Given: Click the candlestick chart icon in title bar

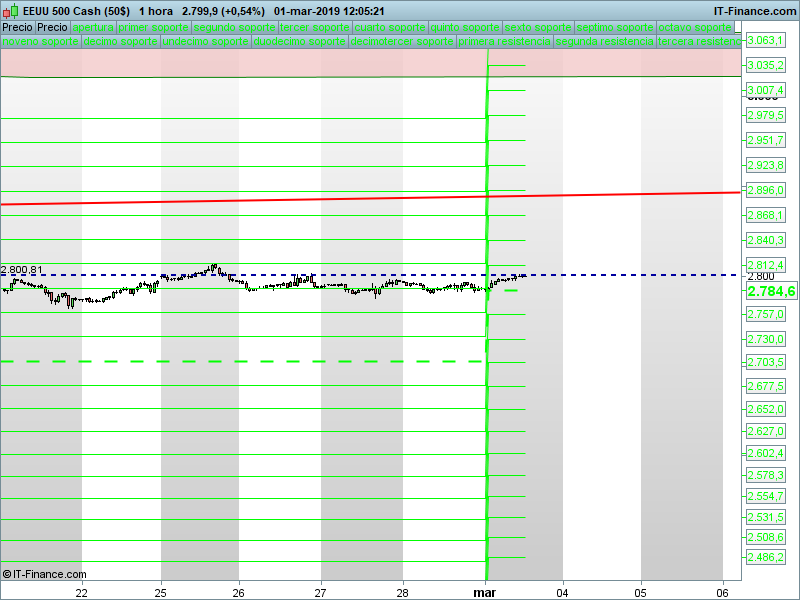Looking at the screenshot, I should coord(12,10).
